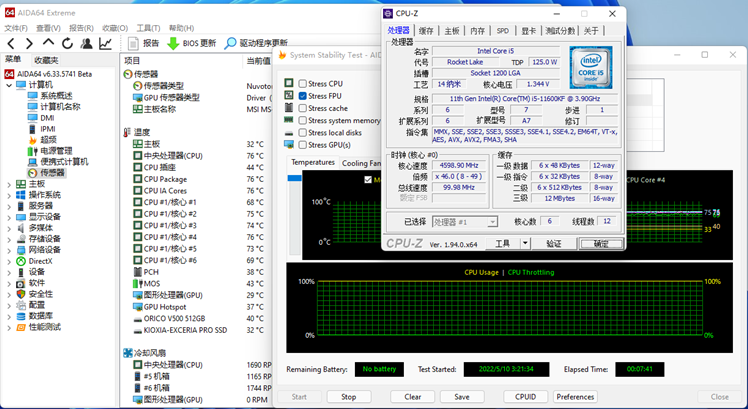Expand the 显示设备 tree node

9,217
